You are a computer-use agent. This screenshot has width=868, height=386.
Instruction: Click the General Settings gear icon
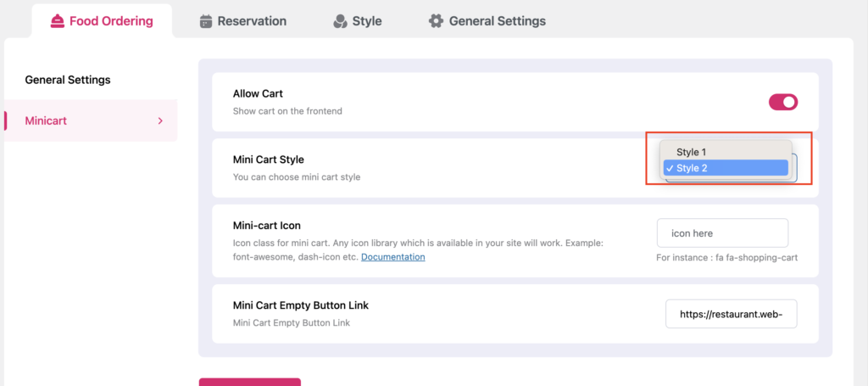[436, 20]
